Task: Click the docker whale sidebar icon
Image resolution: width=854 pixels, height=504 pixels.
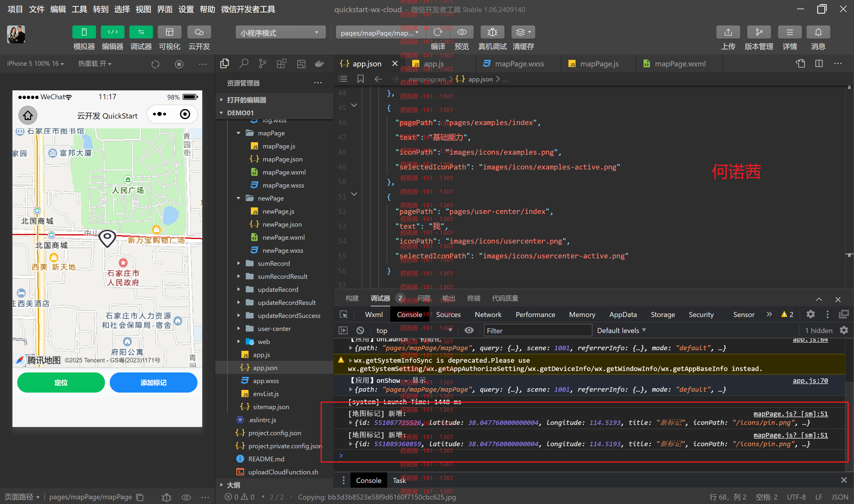Action: coord(319,63)
